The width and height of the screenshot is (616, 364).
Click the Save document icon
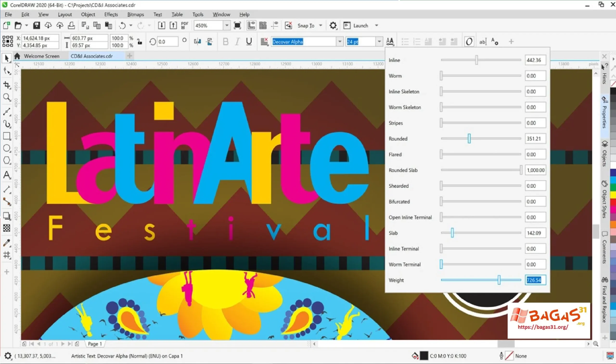pos(37,25)
